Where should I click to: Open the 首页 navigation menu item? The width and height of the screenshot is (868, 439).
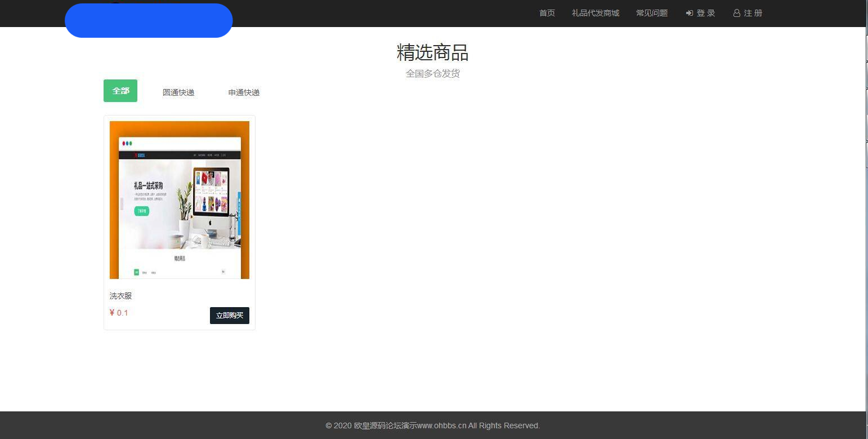[546, 13]
